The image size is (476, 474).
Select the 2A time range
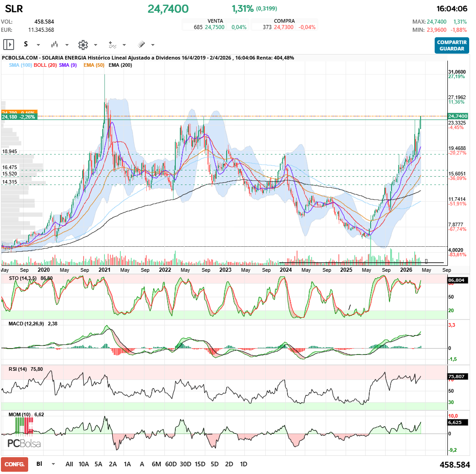[113, 464]
